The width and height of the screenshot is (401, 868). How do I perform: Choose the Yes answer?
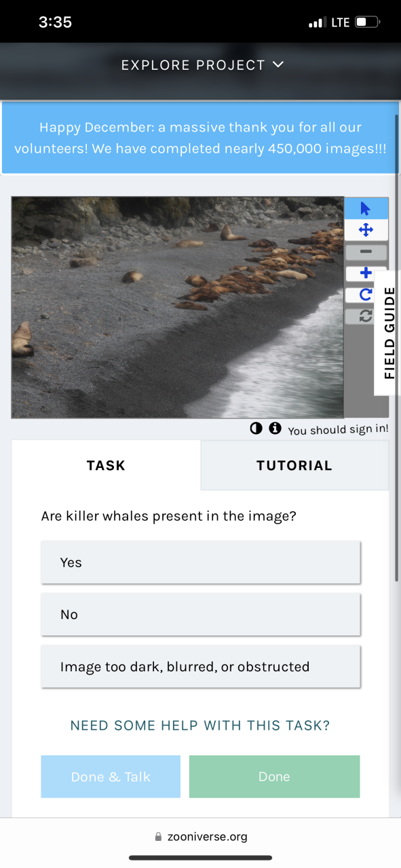click(200, 562)
